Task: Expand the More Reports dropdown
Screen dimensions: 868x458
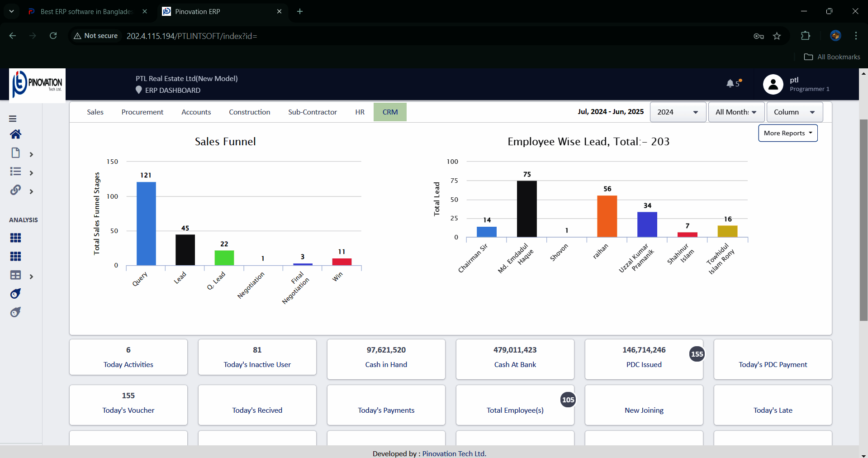Action: click(x=787, y=133)
